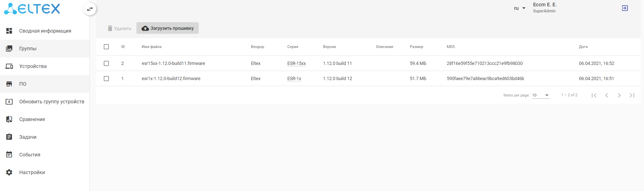Select the esr15xx firmware row checkbox
This screenshot has height=191, width=644.
click(106, 63)
